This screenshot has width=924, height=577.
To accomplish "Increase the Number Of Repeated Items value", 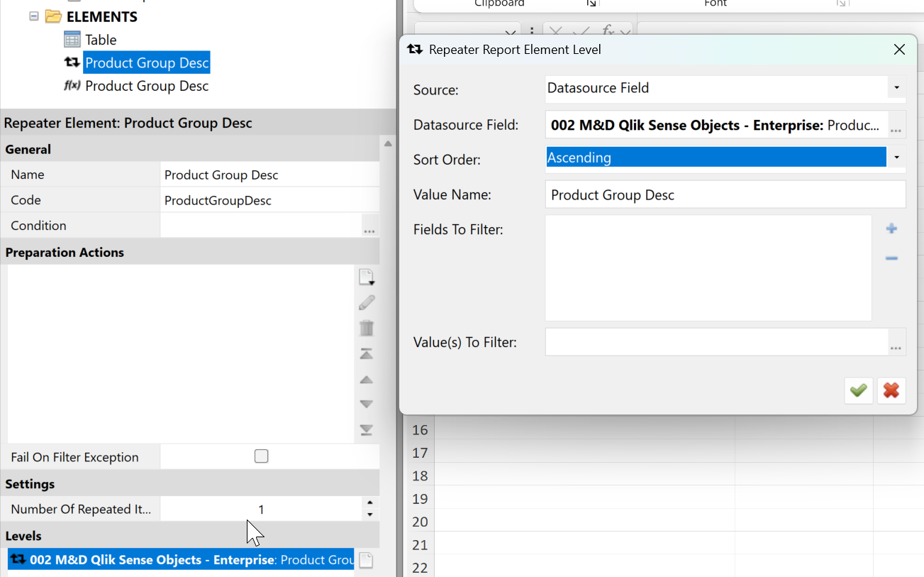I will tap(369, 503).
